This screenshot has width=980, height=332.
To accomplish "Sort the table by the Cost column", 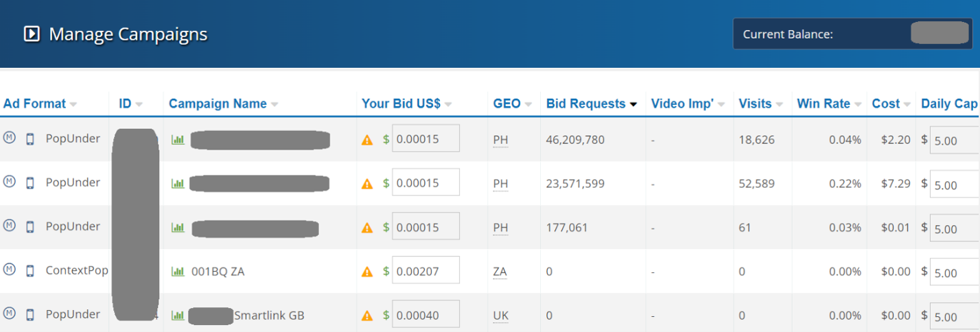I will (891, 104).
